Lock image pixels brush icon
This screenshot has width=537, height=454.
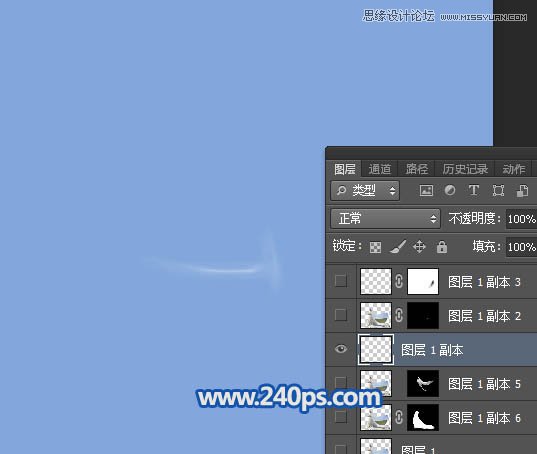click(x=398, y=247)
